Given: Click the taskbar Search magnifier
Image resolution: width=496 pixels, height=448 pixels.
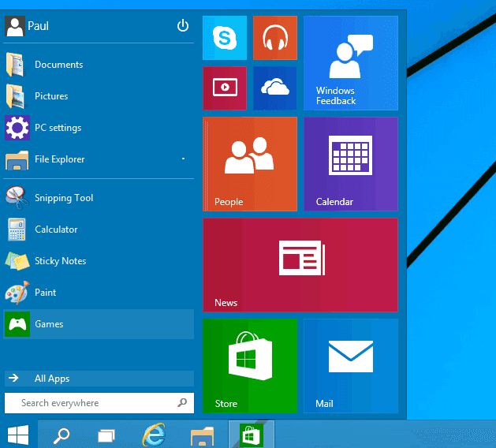Looking at the screenshot, I should 61,435.
